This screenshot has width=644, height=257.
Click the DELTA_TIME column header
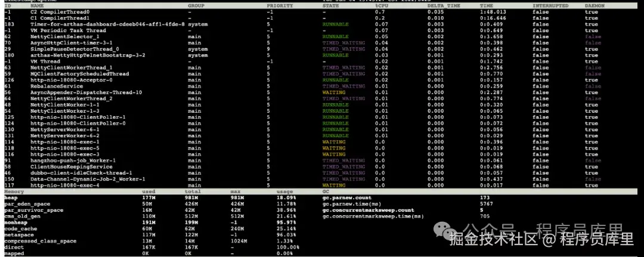444,6
